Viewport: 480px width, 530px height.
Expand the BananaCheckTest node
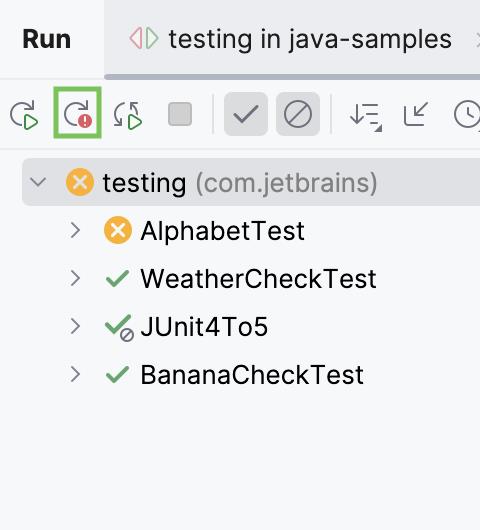coord(75,375)
